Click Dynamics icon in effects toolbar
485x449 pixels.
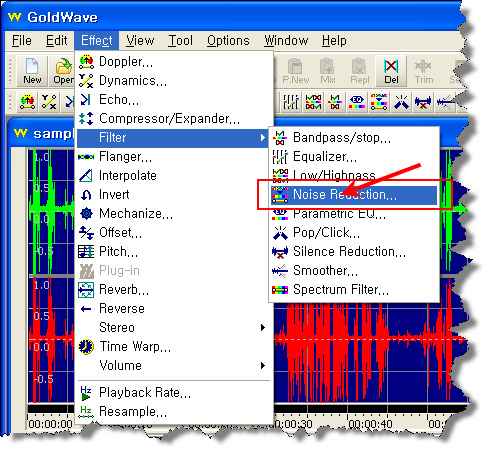pos(49,102)
